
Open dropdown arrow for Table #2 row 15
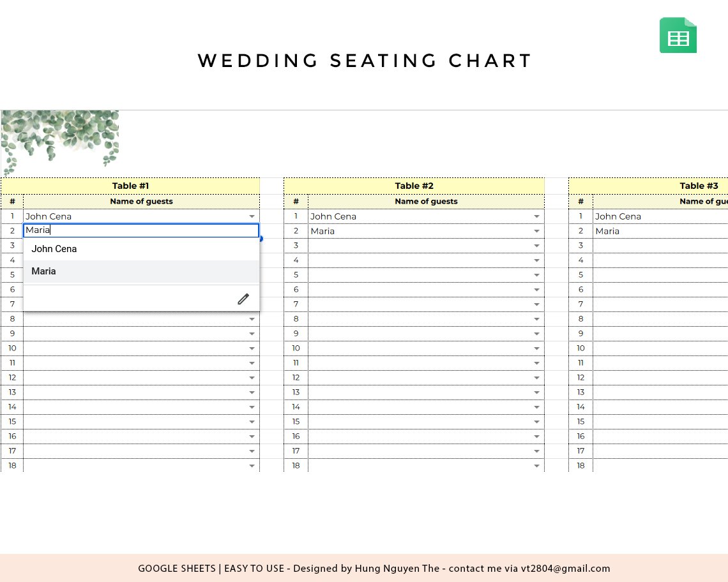tap(536, 422)
